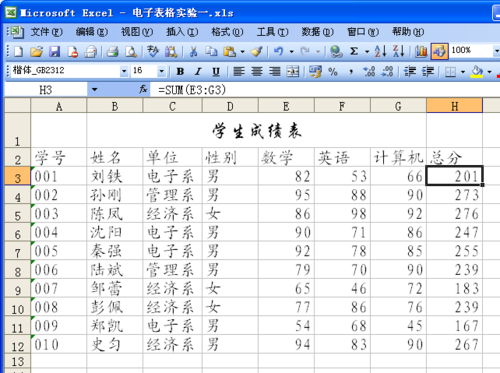500x373 pixels.
Task: Sort descending with the Z-A icon
Action: [399, 52]
